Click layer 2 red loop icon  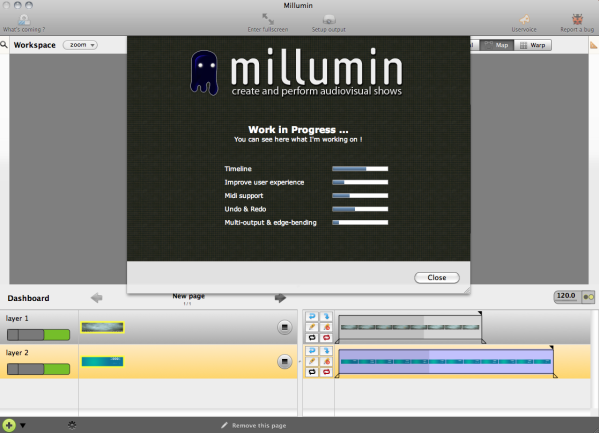coord(326,371)
